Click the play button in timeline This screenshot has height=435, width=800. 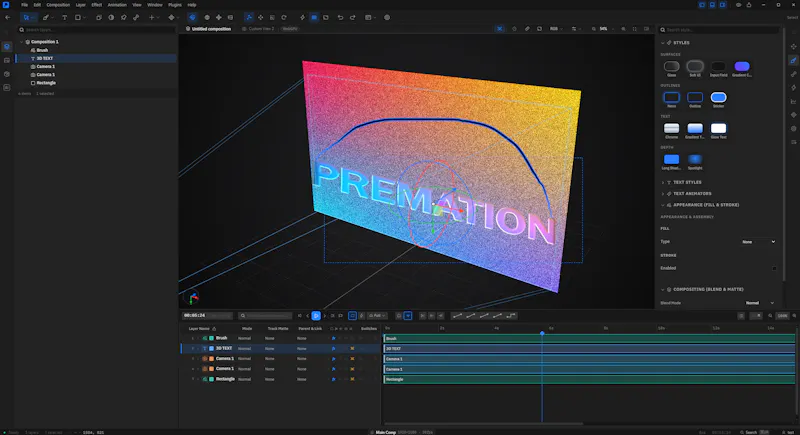(x=316, y=316)
